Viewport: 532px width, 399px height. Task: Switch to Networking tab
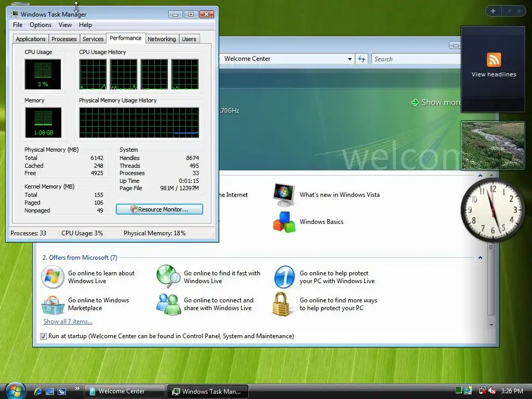(162, 39)
